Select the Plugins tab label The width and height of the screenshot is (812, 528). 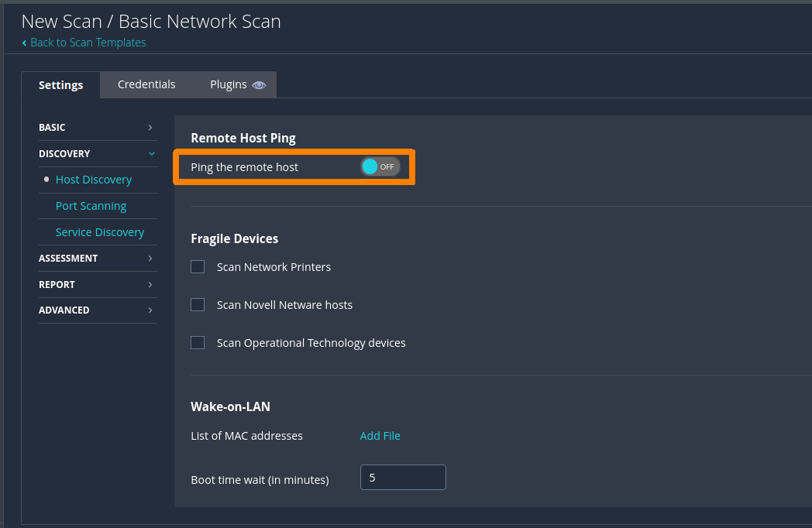pos(228,84)
